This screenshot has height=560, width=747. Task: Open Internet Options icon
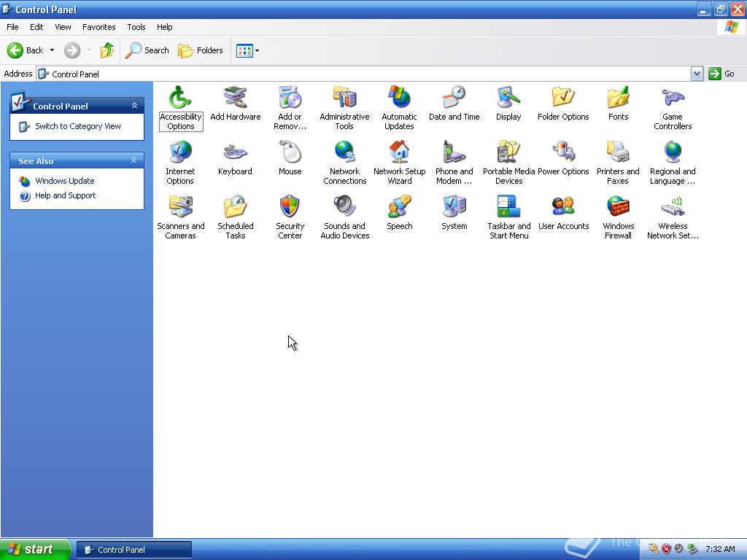coord(180,163)
